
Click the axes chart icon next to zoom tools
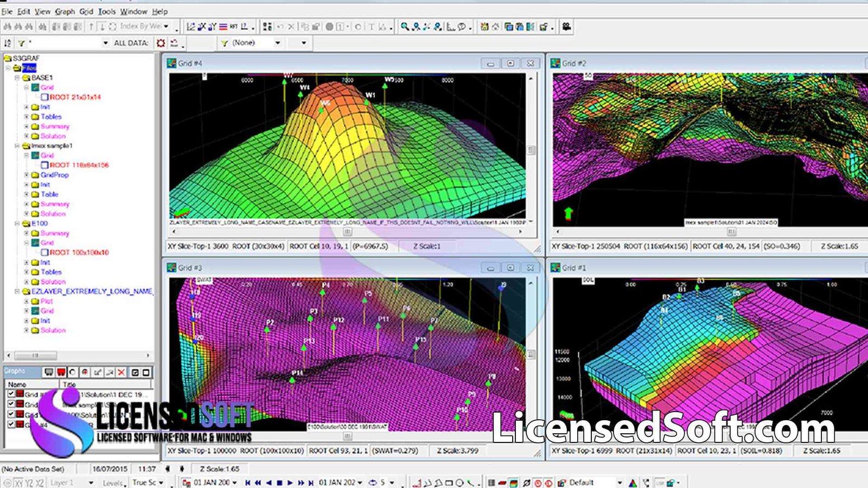(x=450, y=27)
